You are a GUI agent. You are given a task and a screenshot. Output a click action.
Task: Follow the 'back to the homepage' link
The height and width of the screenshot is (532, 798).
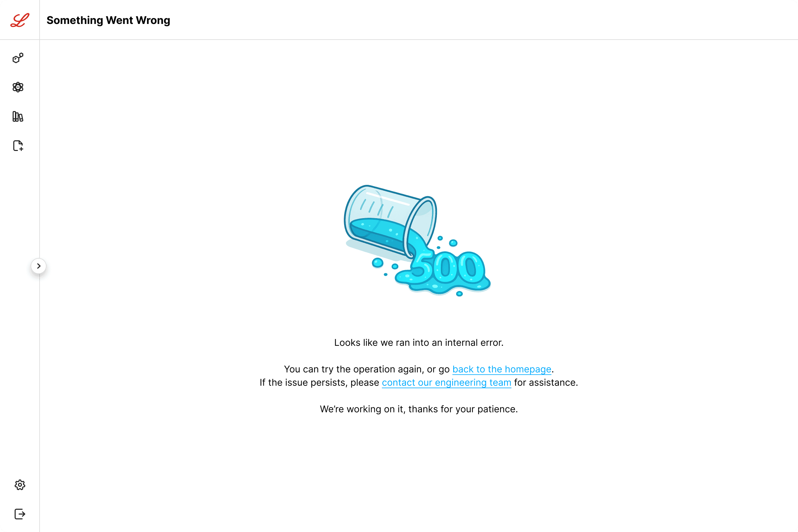coord(502,369)
